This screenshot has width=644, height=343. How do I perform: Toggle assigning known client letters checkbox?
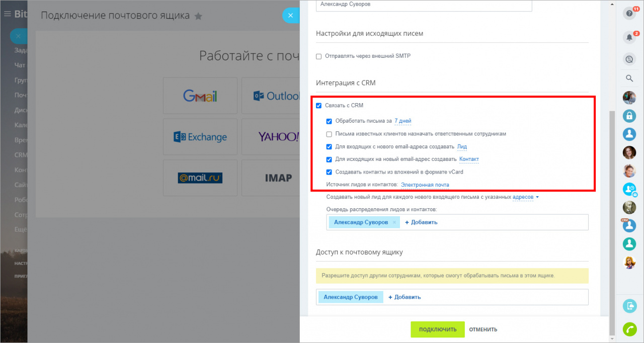(329, 134)
